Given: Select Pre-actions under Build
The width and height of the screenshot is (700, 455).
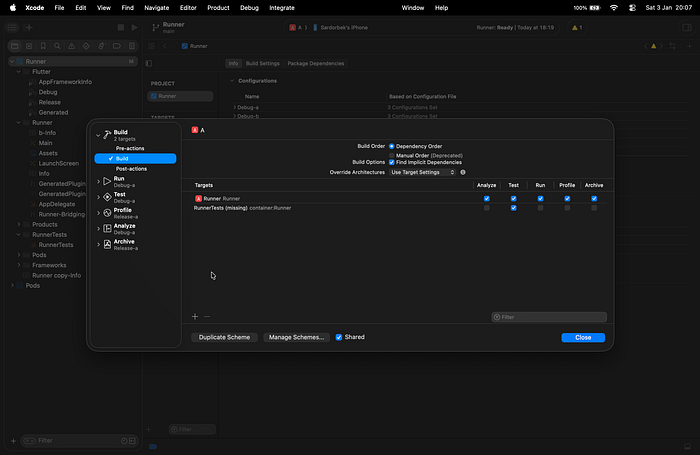Looking at the screenshot, I should (130, 148).
